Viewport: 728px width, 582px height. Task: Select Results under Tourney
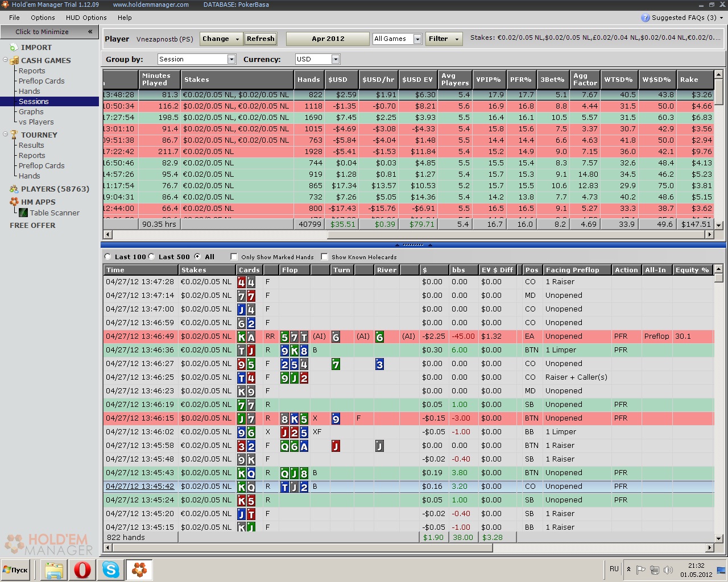pos(31,145)
